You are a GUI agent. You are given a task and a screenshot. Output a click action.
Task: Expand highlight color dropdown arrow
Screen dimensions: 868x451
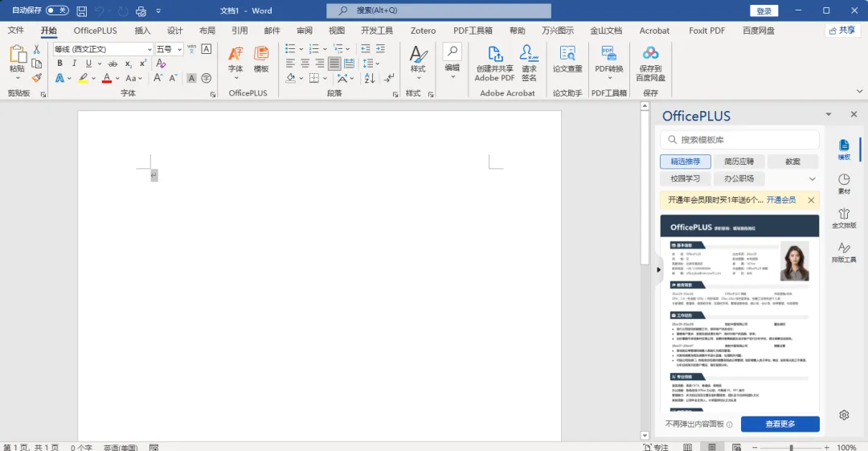[93, 79]
